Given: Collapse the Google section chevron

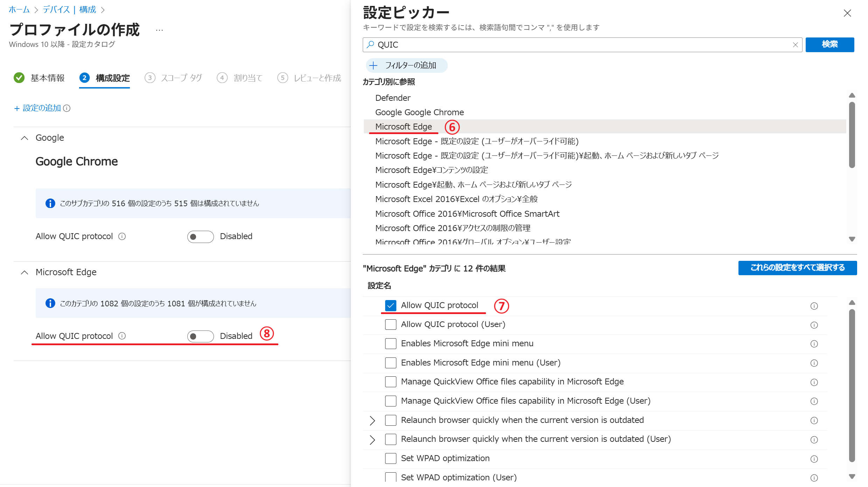Looking at the screenshot, I should [x=25, y=138].
